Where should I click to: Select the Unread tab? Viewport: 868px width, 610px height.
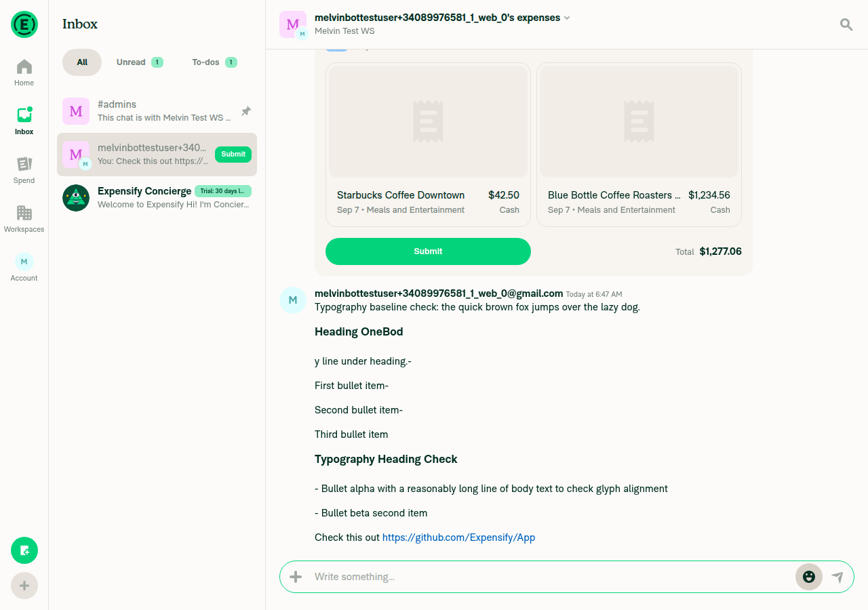[139, 62]
